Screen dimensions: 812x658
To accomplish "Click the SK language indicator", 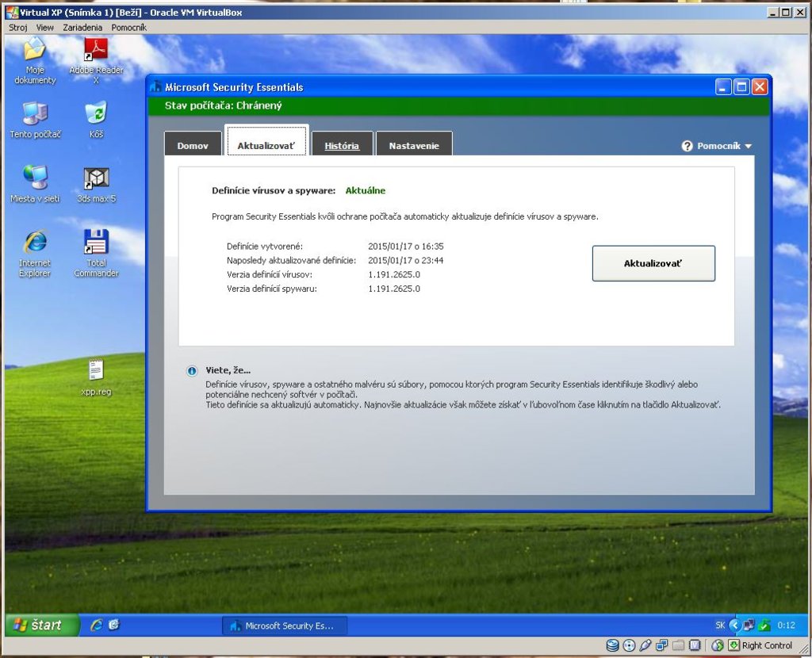I will [x=720, y=625].
